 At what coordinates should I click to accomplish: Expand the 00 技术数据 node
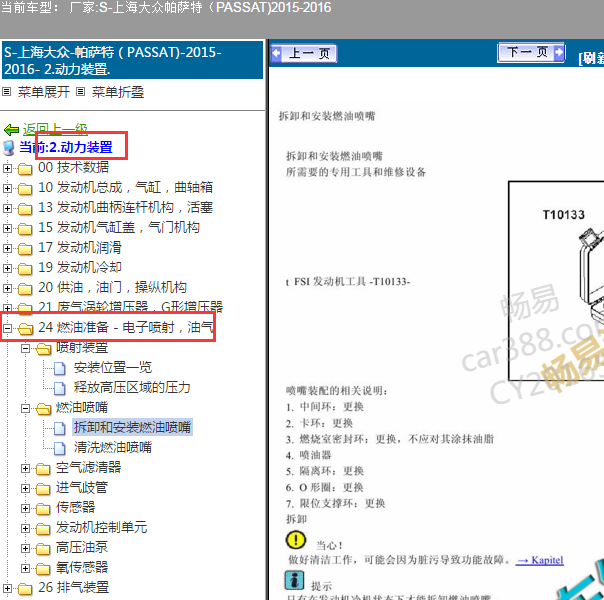[x=7, y=168]
